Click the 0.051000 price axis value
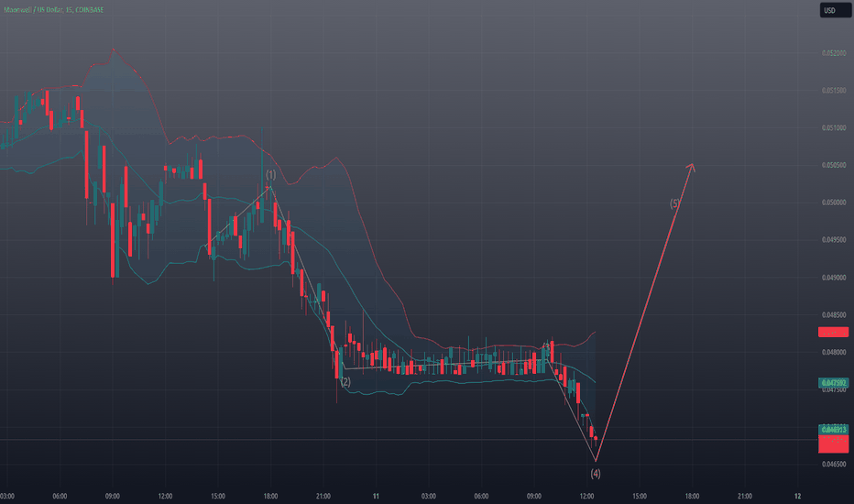Screen dimensions: 854x504 point(834,128)
